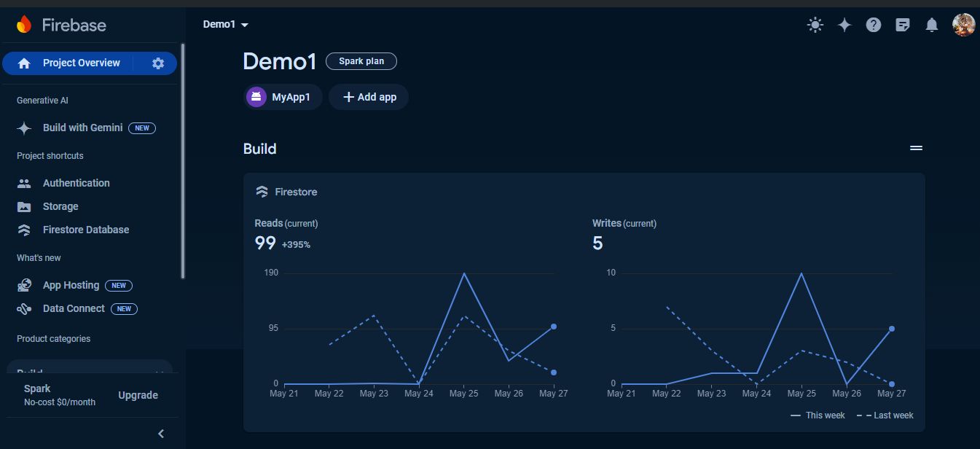
Task: Click the Storage folder icon
Action: [24, 207]
